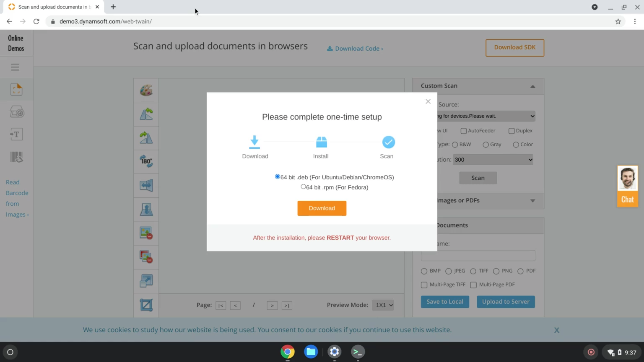Image resolution: width=644 pixels, height=362 pixels.
Task: Click Upload to Server button
Action: coord(506,302)
